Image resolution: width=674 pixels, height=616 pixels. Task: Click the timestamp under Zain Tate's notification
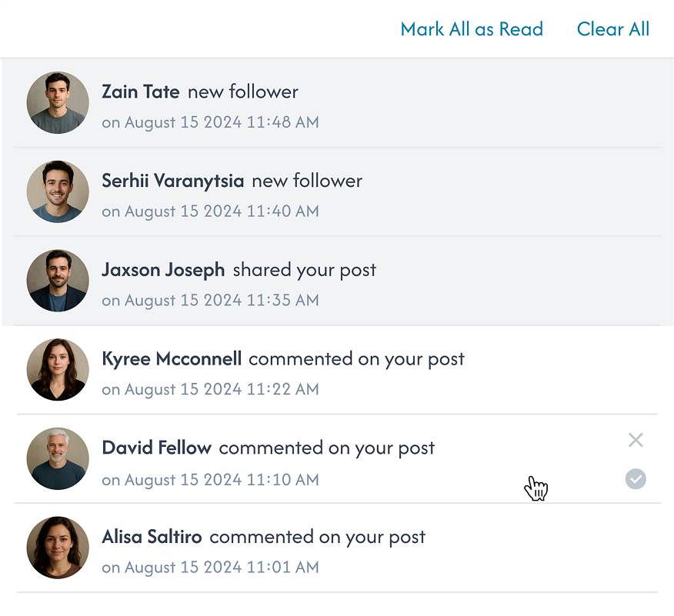point(210,122)
